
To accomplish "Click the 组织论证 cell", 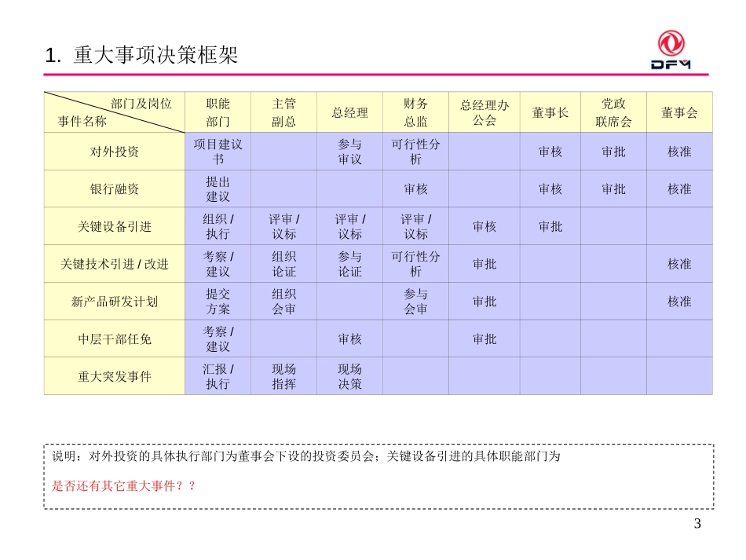I will 284,264.
